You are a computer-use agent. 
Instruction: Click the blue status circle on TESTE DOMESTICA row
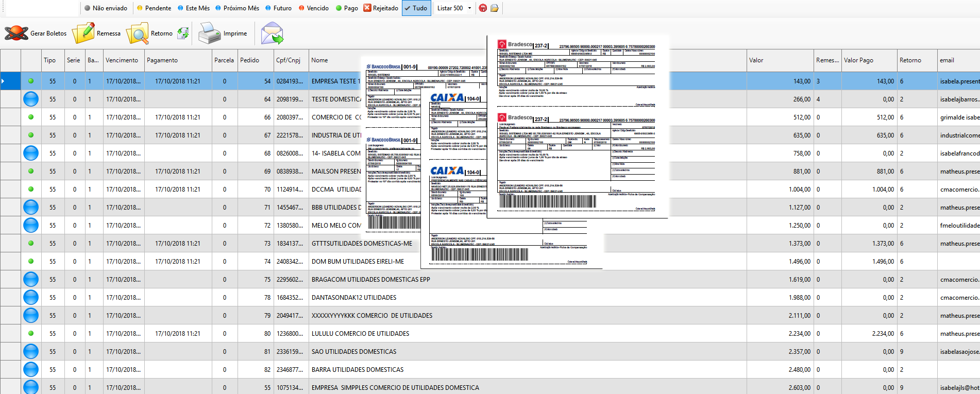(31, 99)
